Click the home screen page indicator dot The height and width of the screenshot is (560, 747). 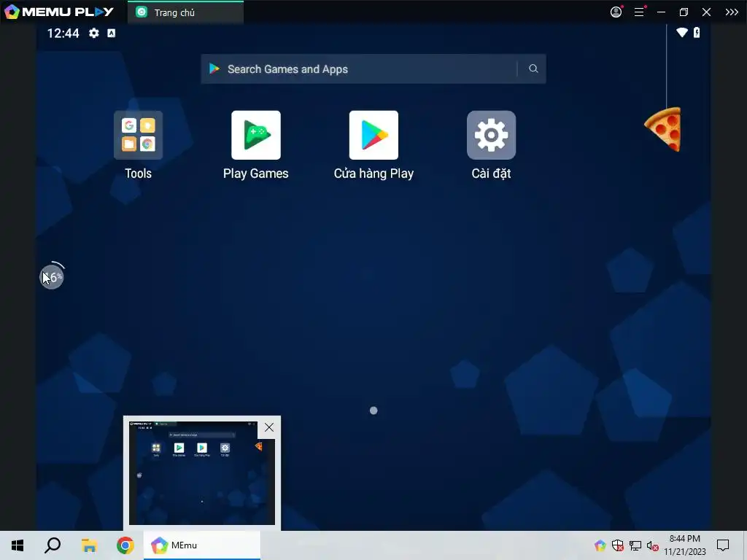pos(373,411)
